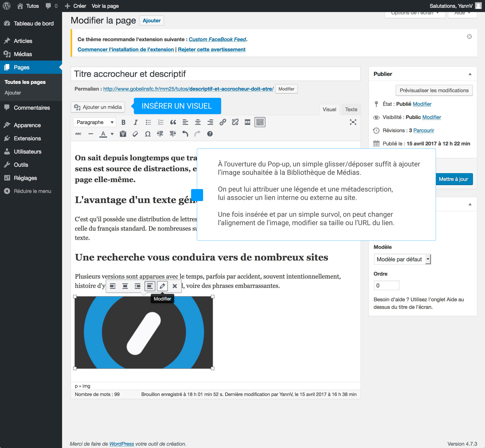This screenshot has height=448, width=485.
Task: Open the Paragraphe format dropdown
Action: click(x=95, y=122)
